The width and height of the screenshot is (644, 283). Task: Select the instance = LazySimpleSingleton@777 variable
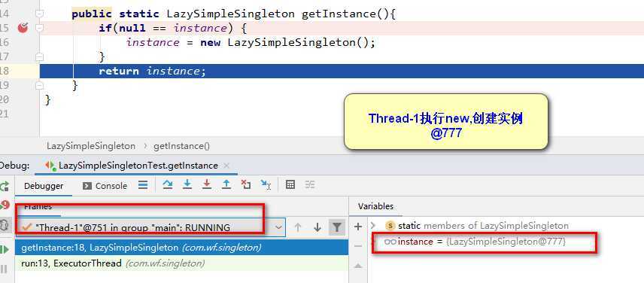point(475,242)
